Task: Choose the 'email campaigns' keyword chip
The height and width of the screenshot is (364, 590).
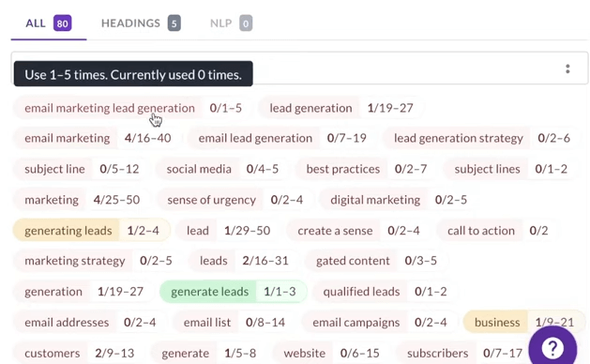Action: pyautogui.click(x=380, y=322)
